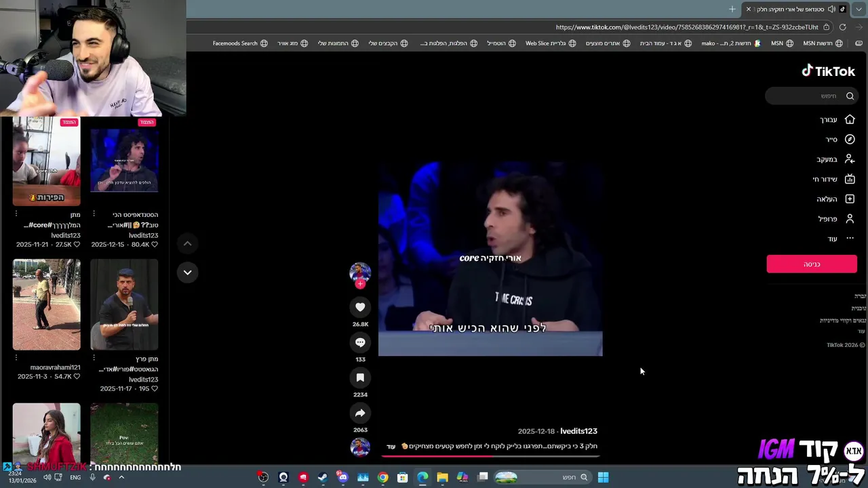The image size is (868, 488).
Task: Like the maoravrahami121 video 54.7K heart
Action: click(77, 376)
